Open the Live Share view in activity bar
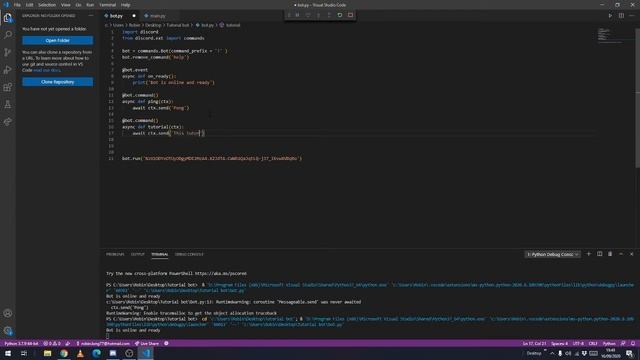Screen dimensions: 640x360 [8, 122]
